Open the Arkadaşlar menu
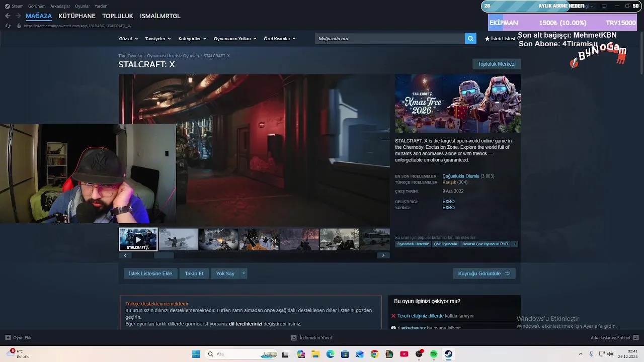The width and height of the screenshot is (644, 362). 60,6
